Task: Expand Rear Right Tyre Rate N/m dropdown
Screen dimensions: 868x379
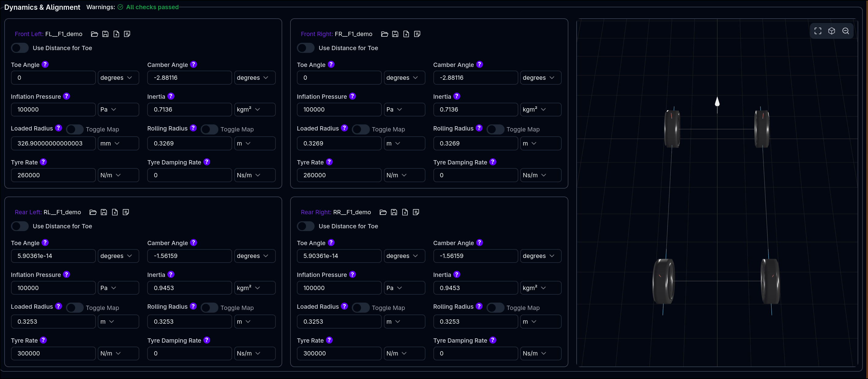Action: point(404,353)
